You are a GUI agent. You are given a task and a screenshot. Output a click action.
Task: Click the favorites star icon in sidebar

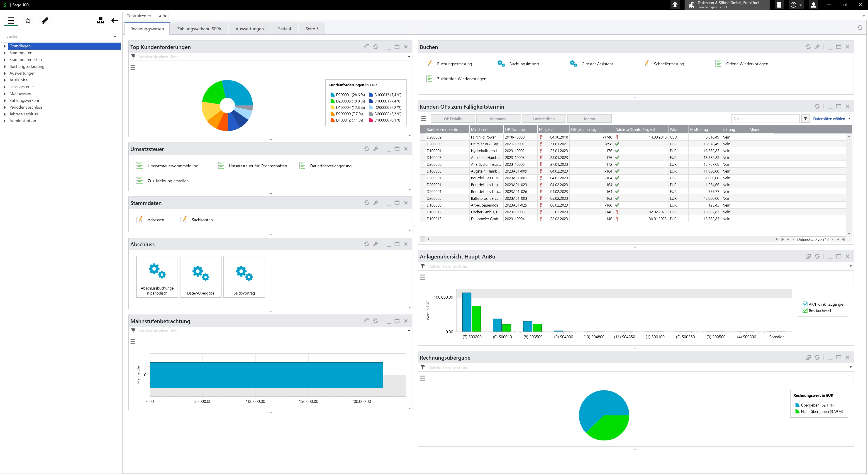coord(28,21)
